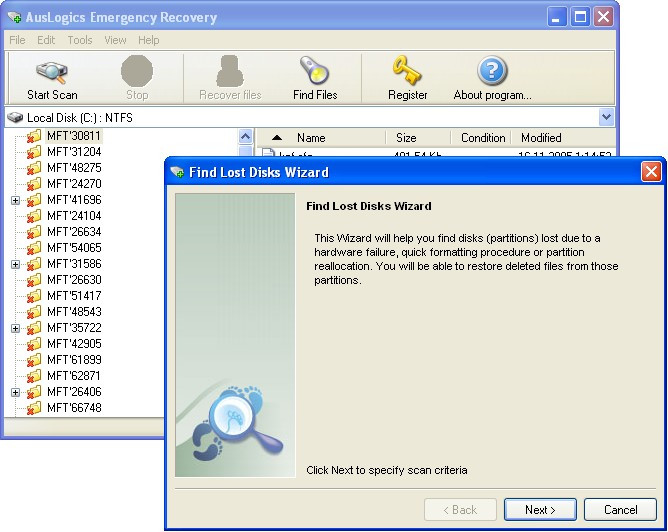
Task: Click deleted folder icon beside MFT'66748
Action: (x=34, y=408)
